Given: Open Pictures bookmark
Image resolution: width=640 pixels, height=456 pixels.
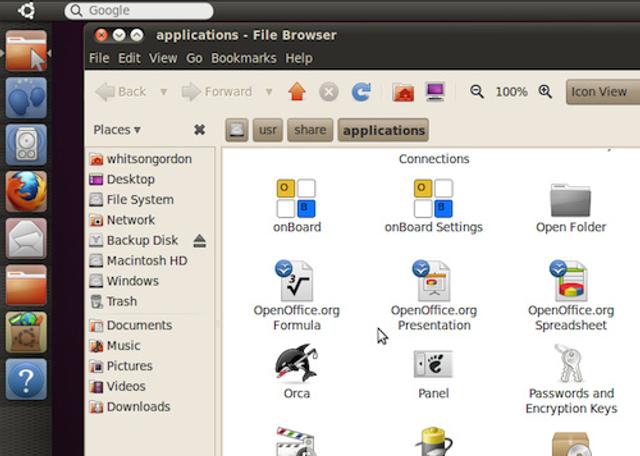Looking at the screenshot, I should (121, 366).
